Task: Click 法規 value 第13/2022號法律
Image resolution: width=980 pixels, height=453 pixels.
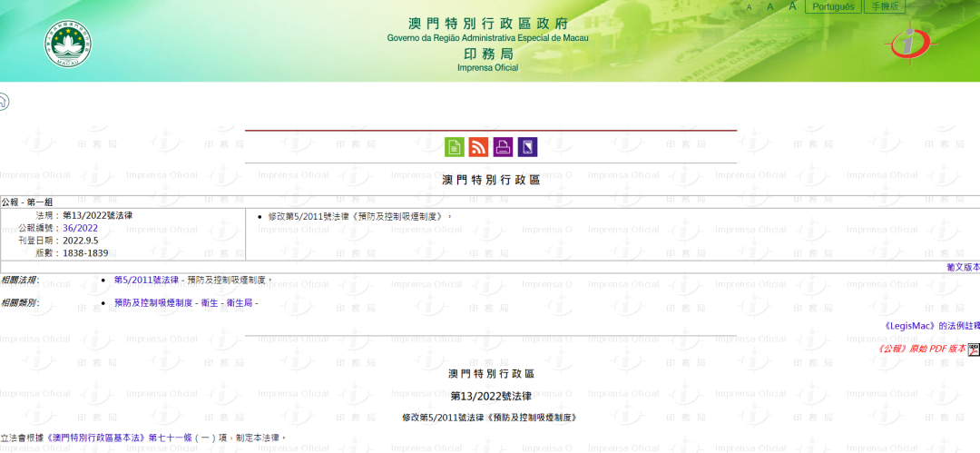Action: click(x=97, y=215)
